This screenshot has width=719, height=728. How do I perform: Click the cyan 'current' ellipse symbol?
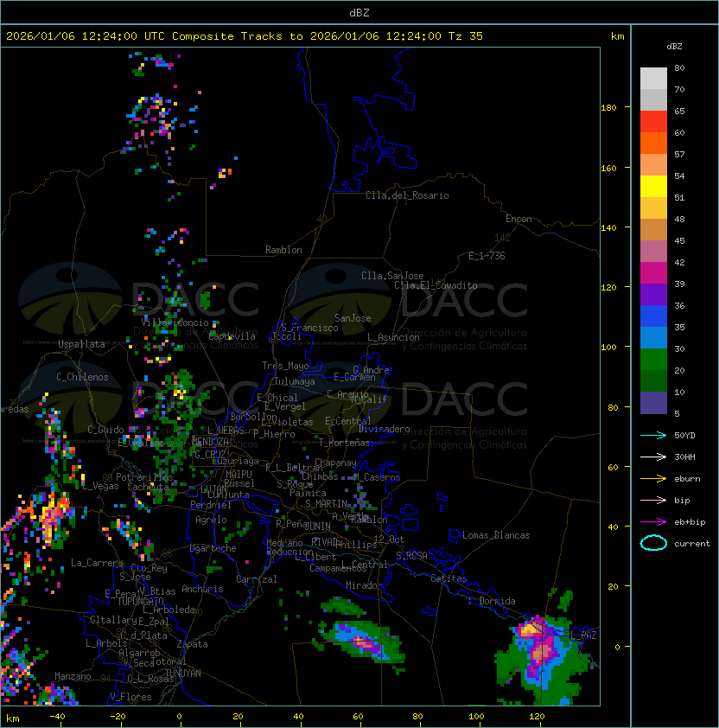tap(653, 543)
